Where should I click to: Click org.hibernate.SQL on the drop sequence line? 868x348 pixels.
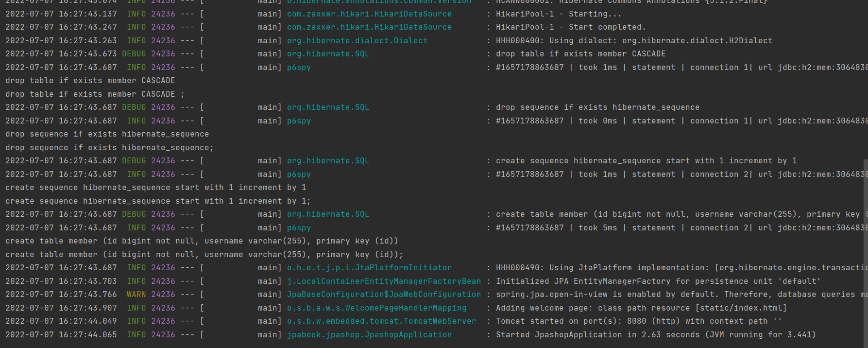(x=328, y=107)
